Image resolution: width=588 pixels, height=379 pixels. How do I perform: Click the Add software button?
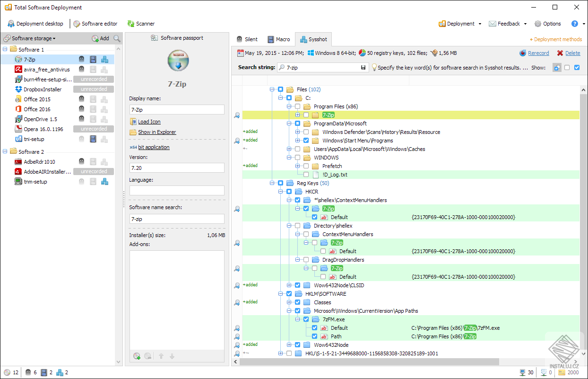click(100, 38)
